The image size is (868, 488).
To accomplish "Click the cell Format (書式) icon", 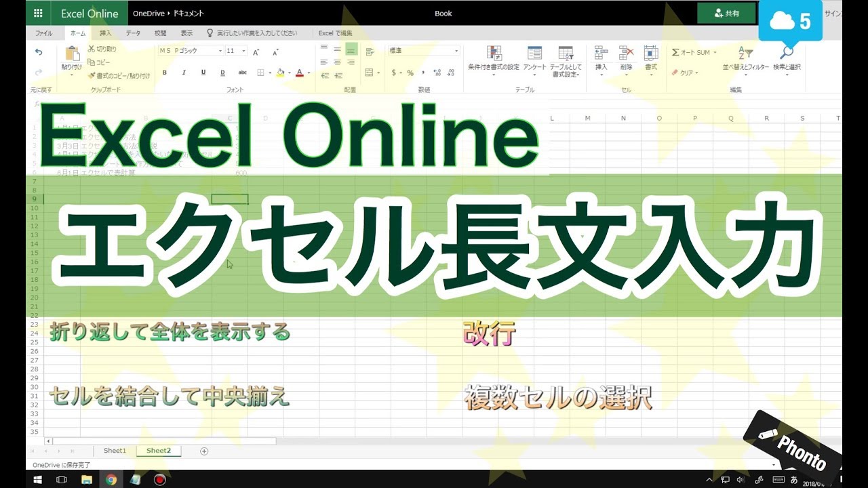I will pyautogui.click(x=651, y=53).
